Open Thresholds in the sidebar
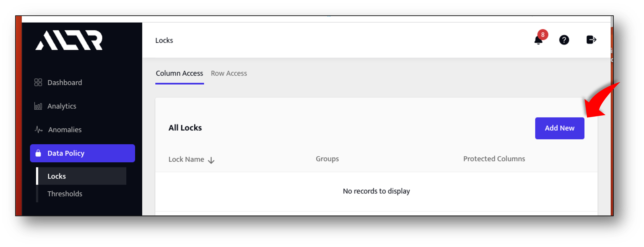644x247 pixels. tap(65, 194)
